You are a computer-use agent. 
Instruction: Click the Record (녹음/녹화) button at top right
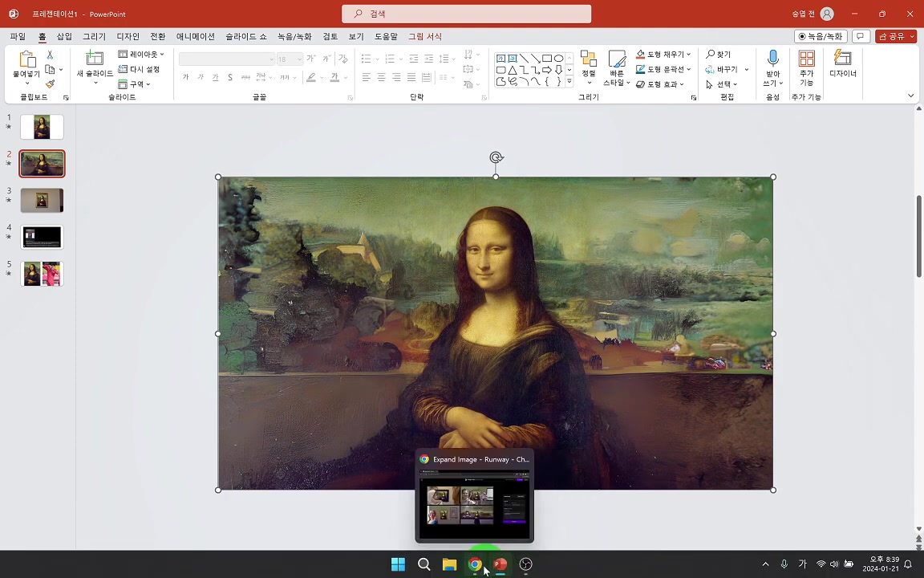(x=821, y=37)
